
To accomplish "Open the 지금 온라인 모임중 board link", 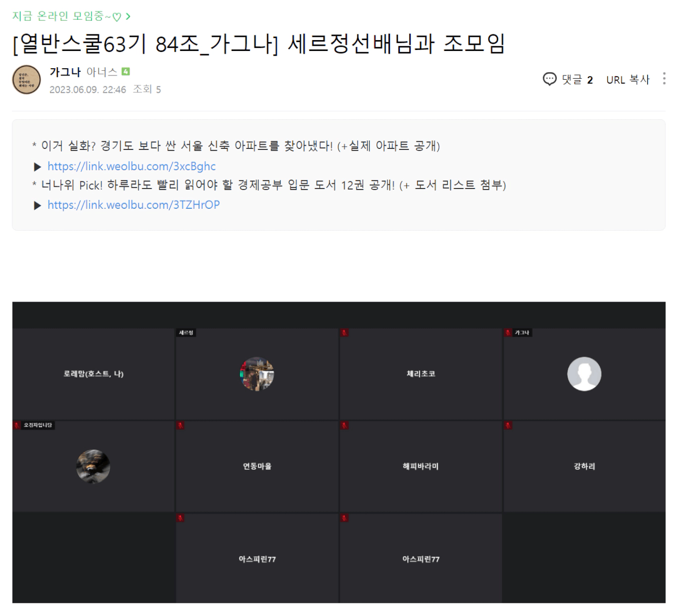I will pos(67,17).
